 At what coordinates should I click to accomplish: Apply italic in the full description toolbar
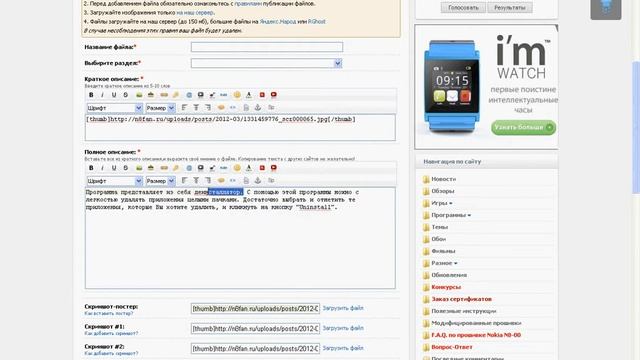pos(102,168)
